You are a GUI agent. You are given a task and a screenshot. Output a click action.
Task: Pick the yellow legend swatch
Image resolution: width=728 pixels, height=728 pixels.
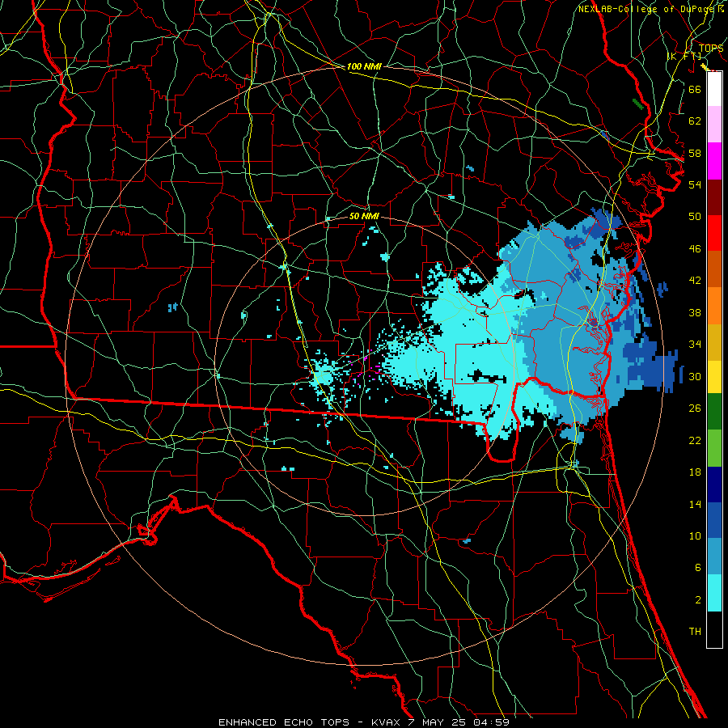(x=714, y=377)
